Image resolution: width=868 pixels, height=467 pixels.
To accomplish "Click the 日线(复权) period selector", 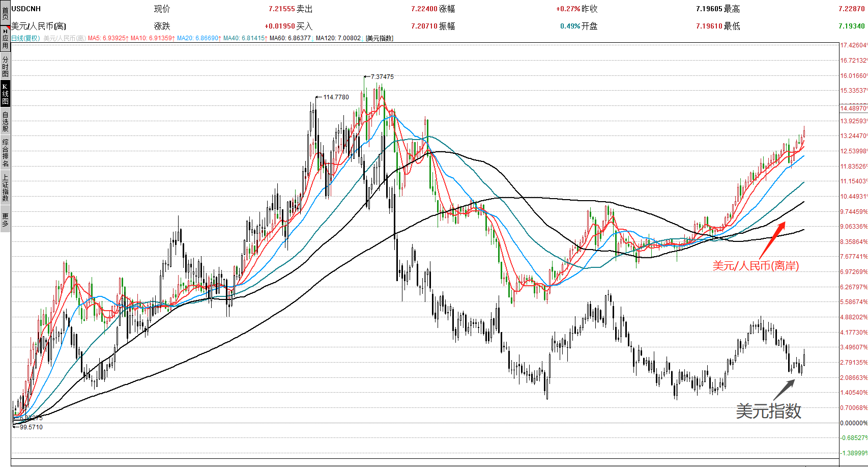I will 25,38.
